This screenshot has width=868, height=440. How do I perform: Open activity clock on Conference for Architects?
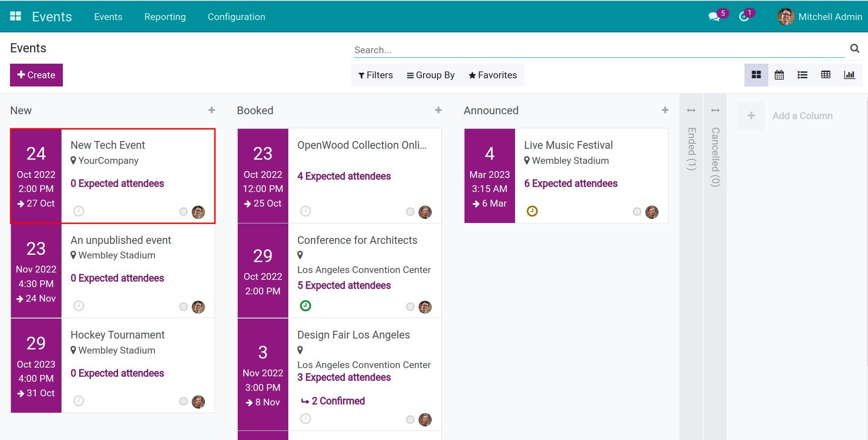(x=306, y=306)
